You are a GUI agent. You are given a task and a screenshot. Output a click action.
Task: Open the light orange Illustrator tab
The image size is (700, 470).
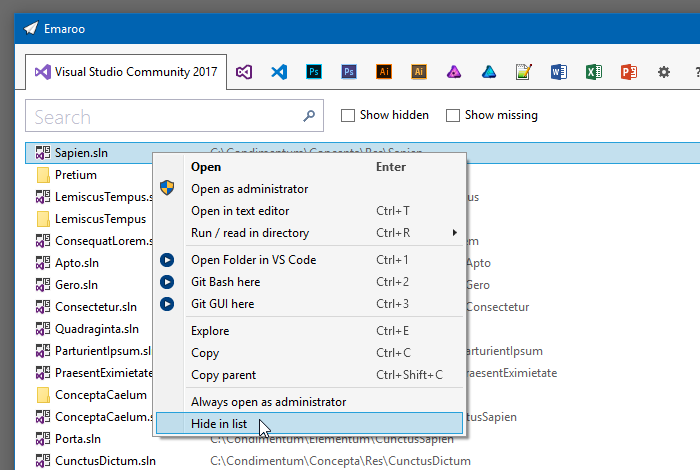pyautogui.click(x=419, y=72)
